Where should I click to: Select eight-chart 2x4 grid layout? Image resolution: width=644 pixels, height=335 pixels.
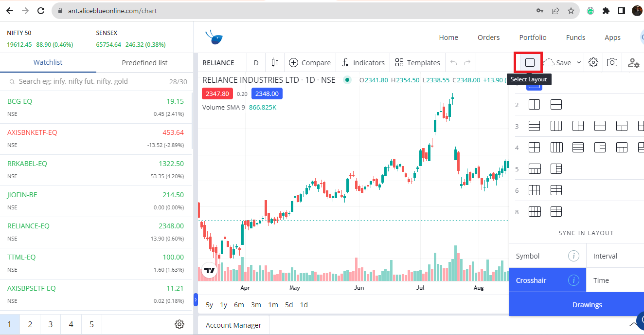pyautogui.click(x=556, y=211)
